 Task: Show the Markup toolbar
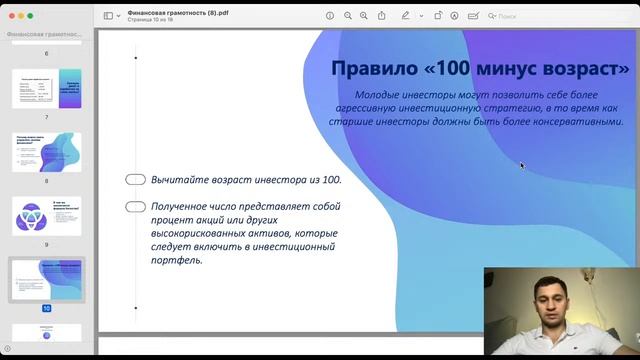pos(454,16)
